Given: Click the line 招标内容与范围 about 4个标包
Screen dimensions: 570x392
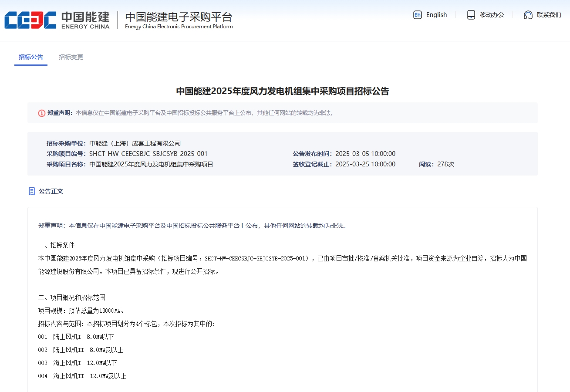Looking at the screenshot, I should pos(127,324).
